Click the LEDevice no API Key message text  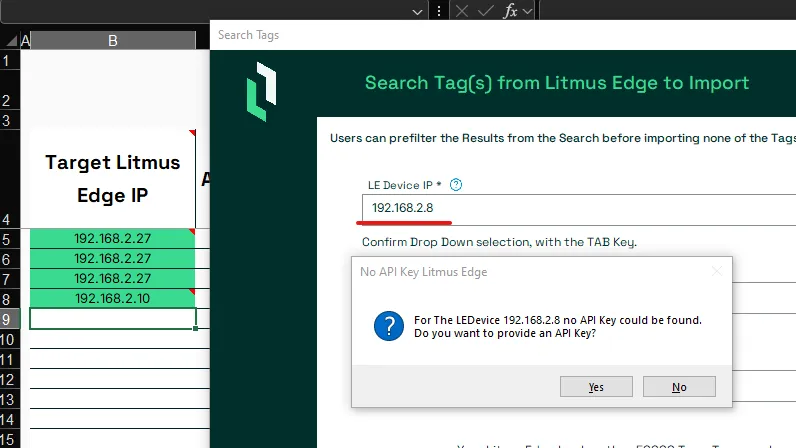tap(557, 327)
